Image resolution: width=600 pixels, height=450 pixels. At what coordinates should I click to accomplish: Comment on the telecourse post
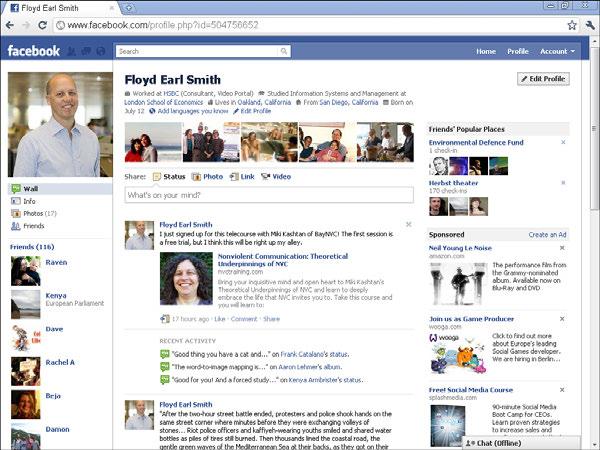pos(244,319)
